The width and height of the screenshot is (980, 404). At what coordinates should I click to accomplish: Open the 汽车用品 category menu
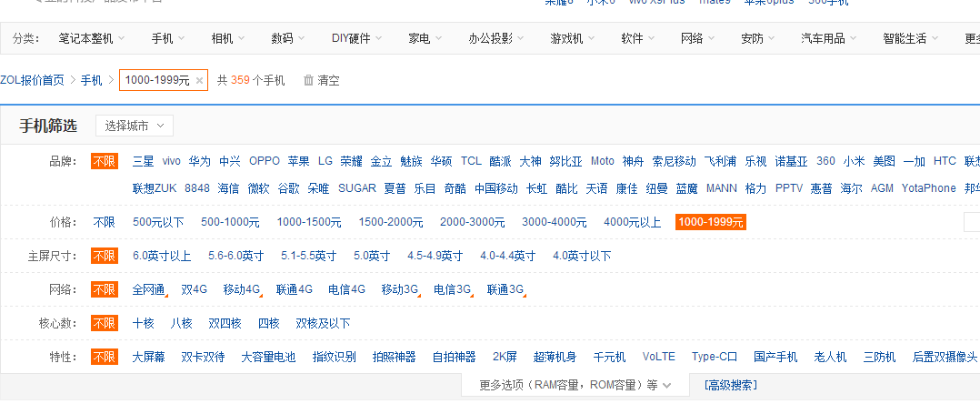tap(829, 39)
